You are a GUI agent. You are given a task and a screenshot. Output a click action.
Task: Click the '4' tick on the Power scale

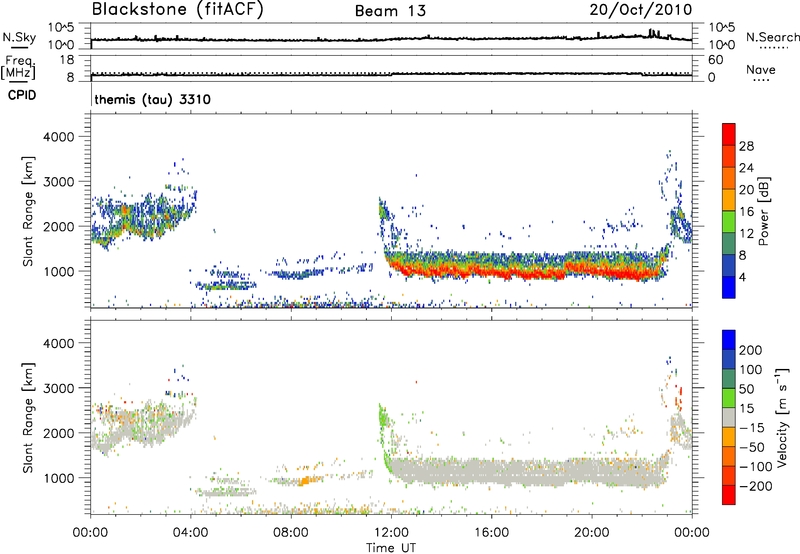click(x=742, y=277)
